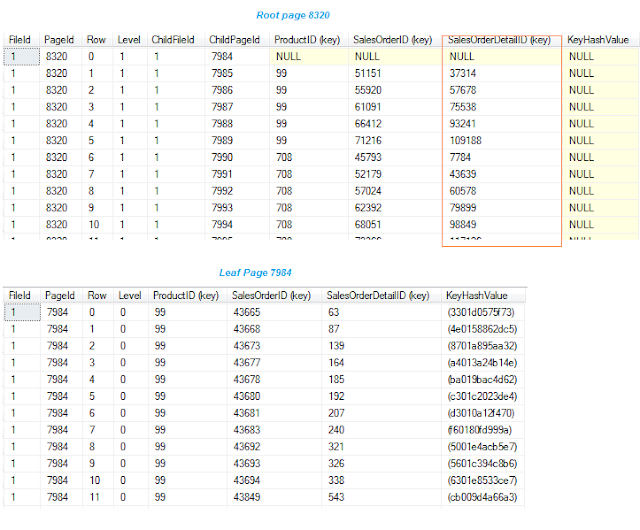Click the 'Leaf Page 7984' title
This screenshot has height=530, width=640.
(255, 273)
